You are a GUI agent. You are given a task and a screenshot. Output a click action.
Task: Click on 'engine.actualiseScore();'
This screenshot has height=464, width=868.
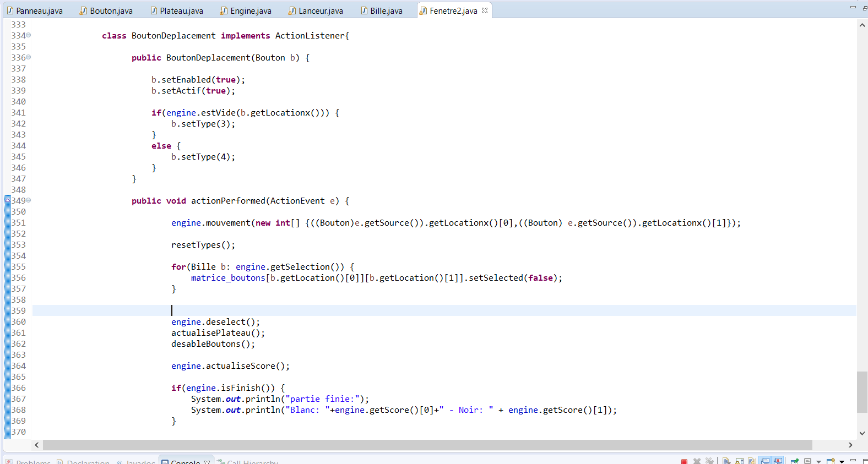[x=230, y=365]
